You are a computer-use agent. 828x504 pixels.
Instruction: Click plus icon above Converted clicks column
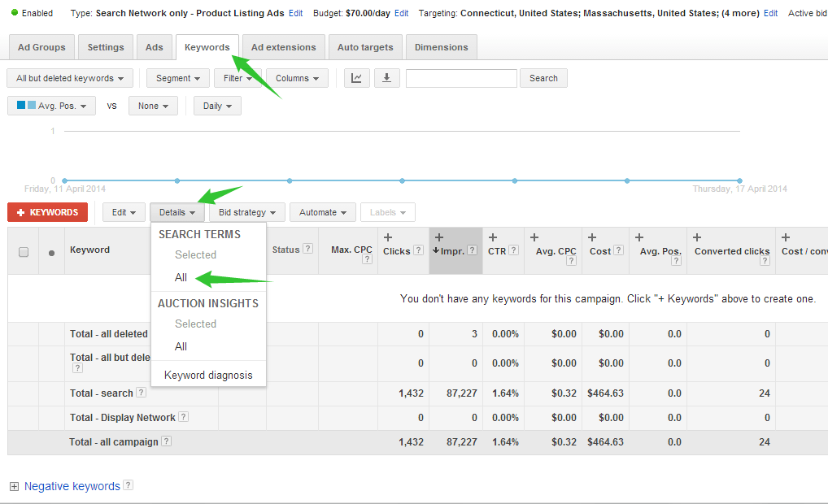coord(697,237)
